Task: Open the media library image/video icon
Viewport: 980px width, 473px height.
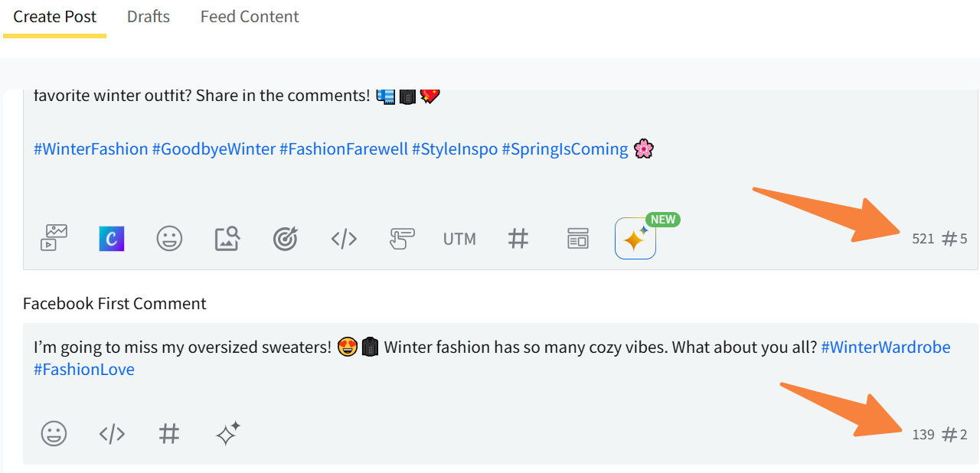Action: tap(54, 238)
